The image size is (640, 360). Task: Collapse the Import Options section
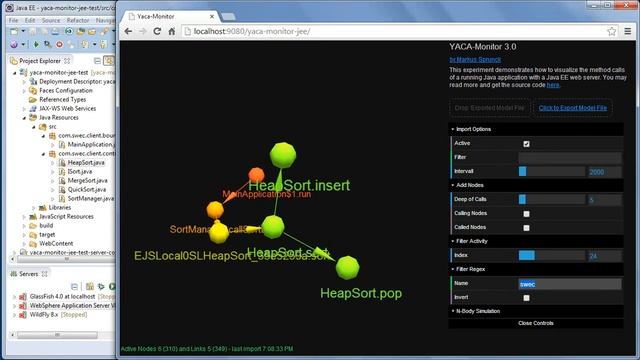click(536, 129)
